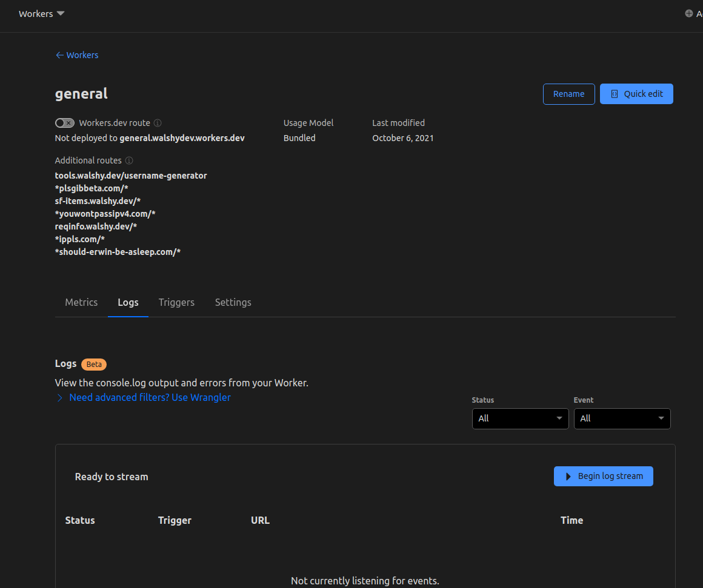Click the Add (+) icon in the top bar

[688, 13]
